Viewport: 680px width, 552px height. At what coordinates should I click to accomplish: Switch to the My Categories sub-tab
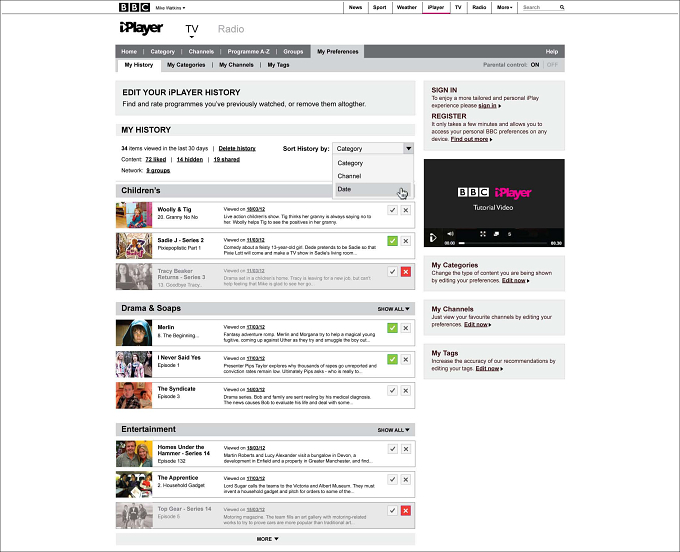(x=186, y=65)
